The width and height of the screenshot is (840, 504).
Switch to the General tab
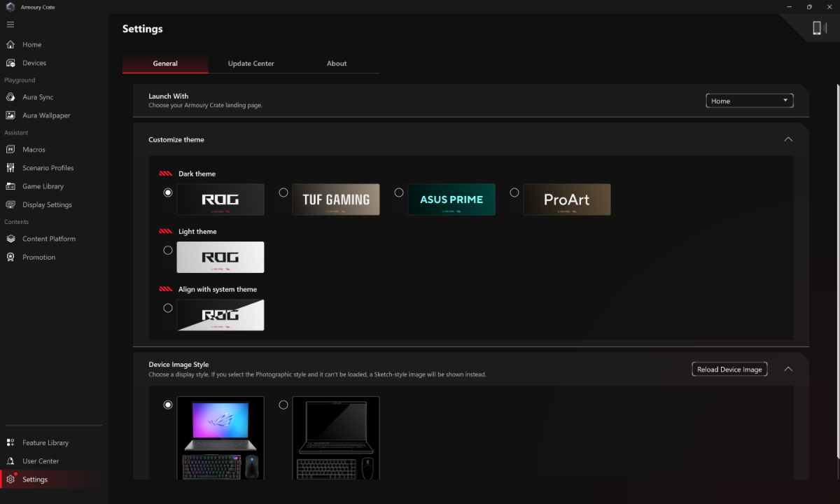pos(165,64)
